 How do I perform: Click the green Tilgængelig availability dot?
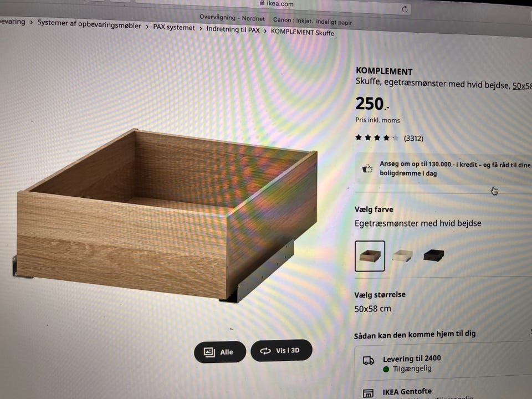coord(386,369)
